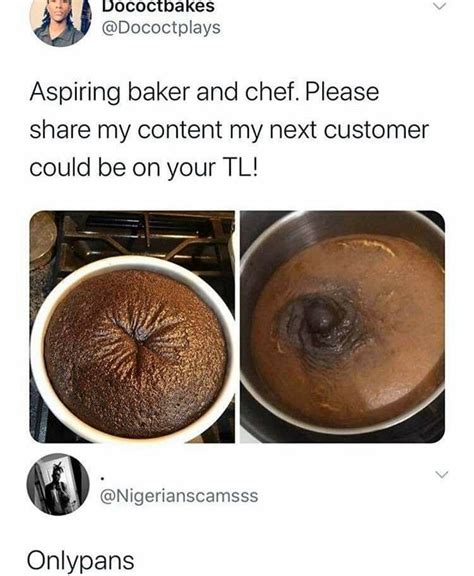Open the chevron menu on the Nigerianscamsss reply
Viewport: 474px width, 576px height.
tap(442, 474)
